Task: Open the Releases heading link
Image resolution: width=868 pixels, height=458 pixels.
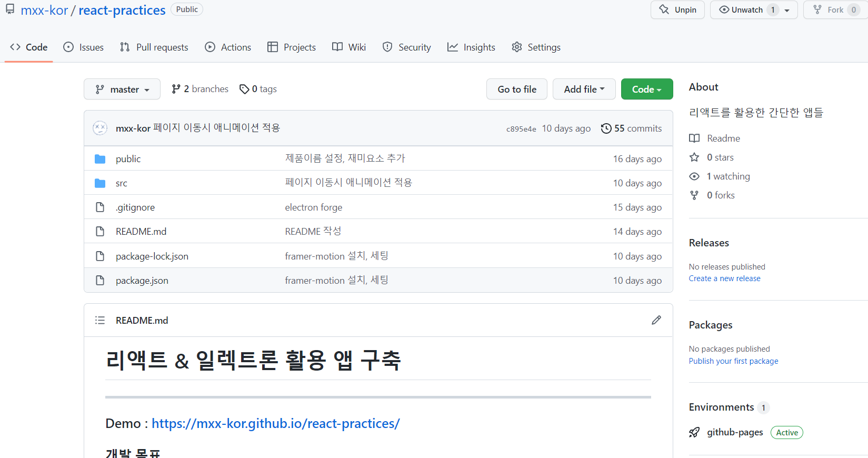Action: pos(709,243)
